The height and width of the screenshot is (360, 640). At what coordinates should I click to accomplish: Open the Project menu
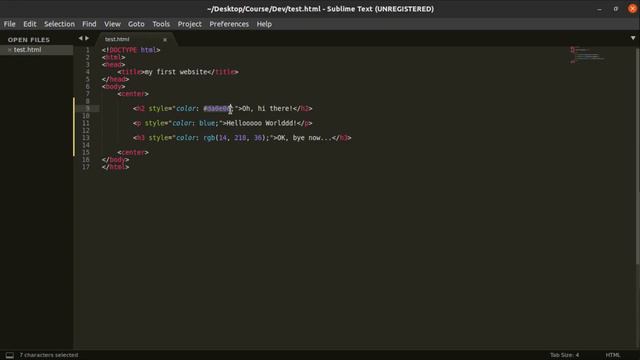190,24
